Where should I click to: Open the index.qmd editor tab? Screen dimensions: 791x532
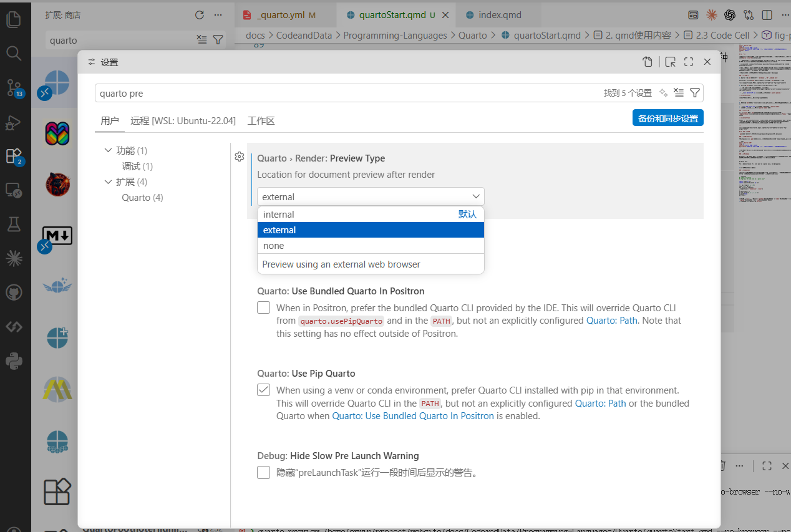click(x=499, y=15)
